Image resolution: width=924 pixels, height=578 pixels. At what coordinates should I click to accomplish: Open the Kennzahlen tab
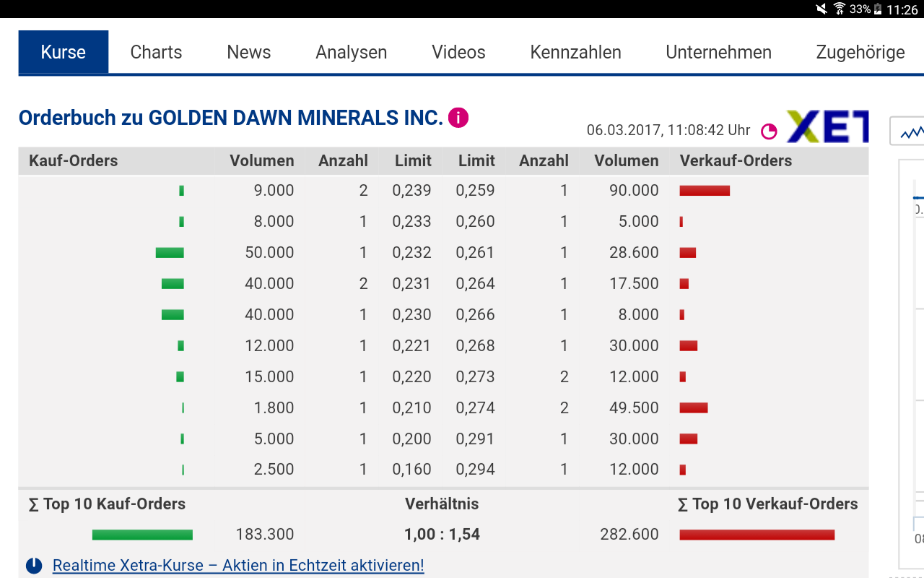pyautogui.click(x=576, y=52)
